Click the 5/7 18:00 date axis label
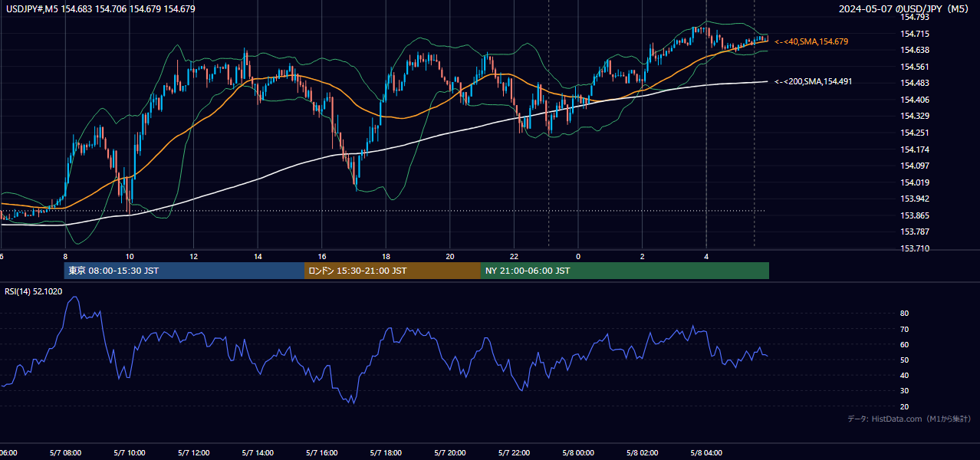The height and width of the screenshot is (460, 980). click(386, 453)
